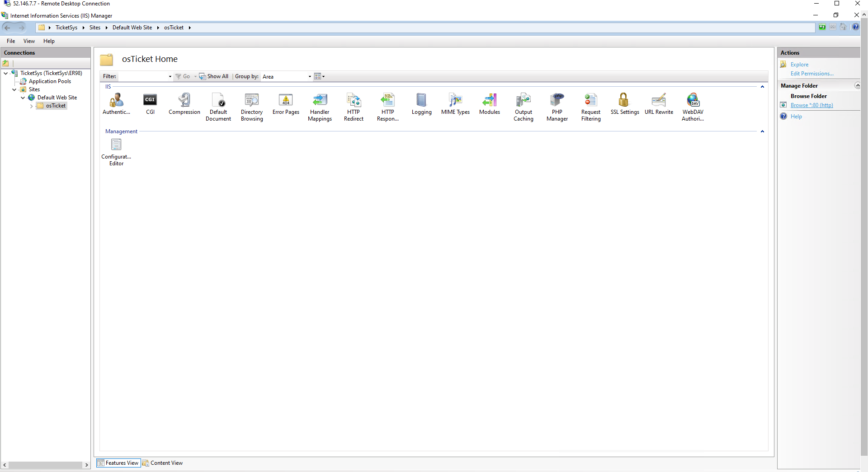Click Edit Permissions link
This screenshot has height=472, width=868.
point(812,74)
